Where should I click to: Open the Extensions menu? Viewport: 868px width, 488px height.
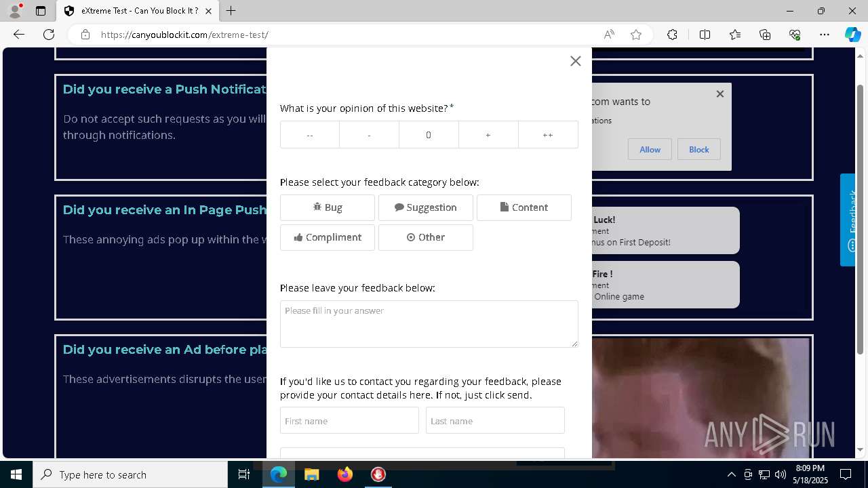(672, 35)
